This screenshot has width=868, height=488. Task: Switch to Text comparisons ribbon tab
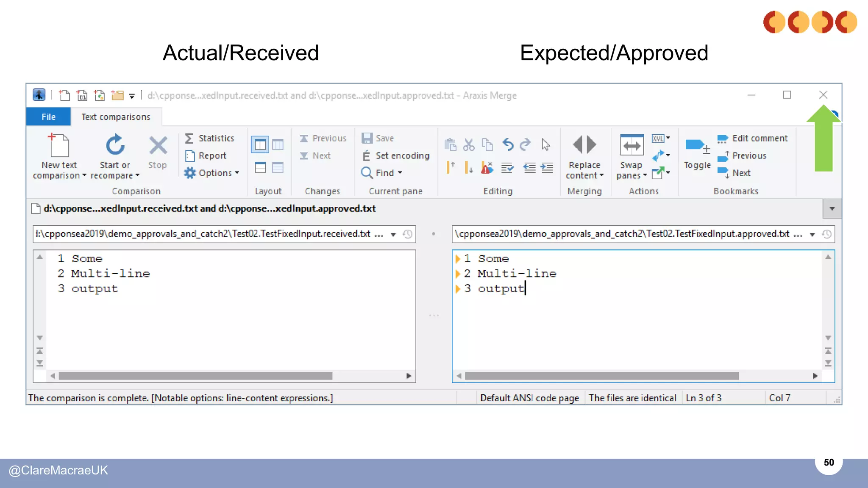116,117
